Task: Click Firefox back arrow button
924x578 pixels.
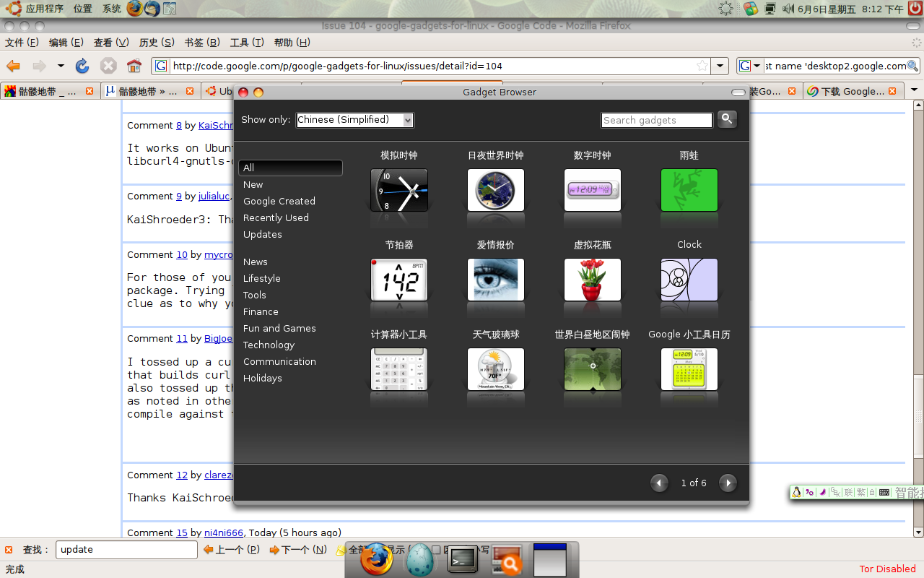Action: 13,66
